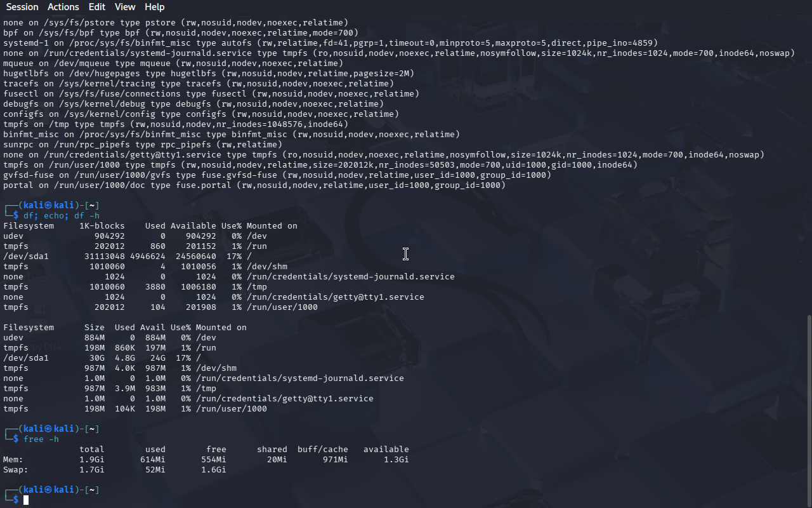Click the 'Mem:' row label
Screen dimensions: 812x508
[x=13, y=460]
